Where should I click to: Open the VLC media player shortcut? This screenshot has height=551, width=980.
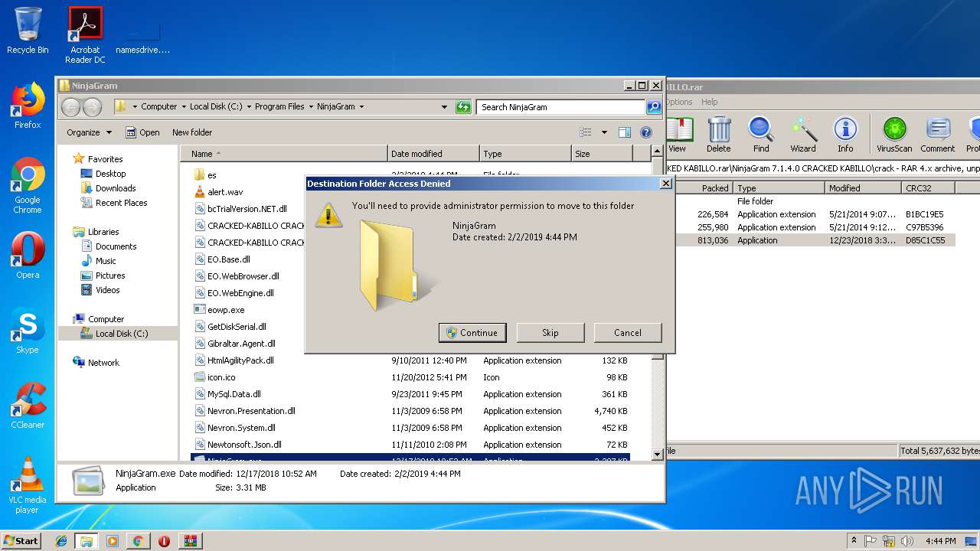tap(28, 485)
